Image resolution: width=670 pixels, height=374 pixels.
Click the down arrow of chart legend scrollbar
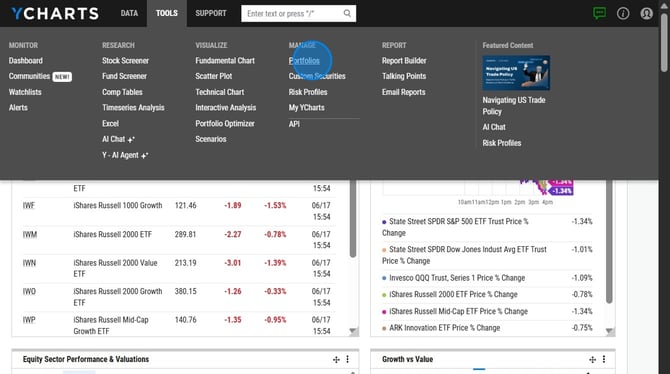coord(610,331)
